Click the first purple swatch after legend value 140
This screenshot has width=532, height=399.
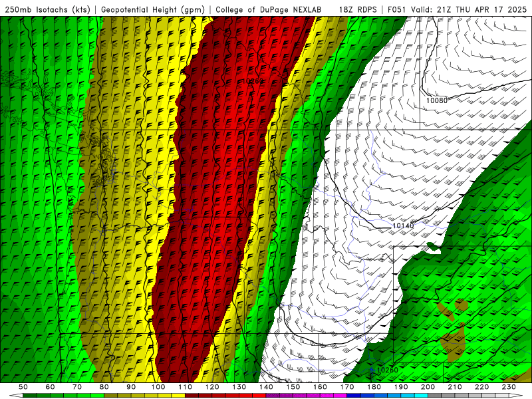[273, 396]
